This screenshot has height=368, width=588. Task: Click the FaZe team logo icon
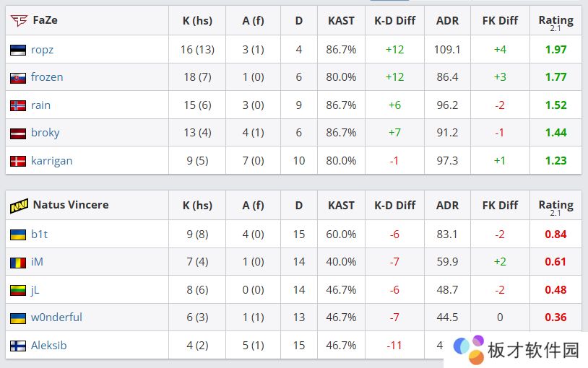pos(19,20)
